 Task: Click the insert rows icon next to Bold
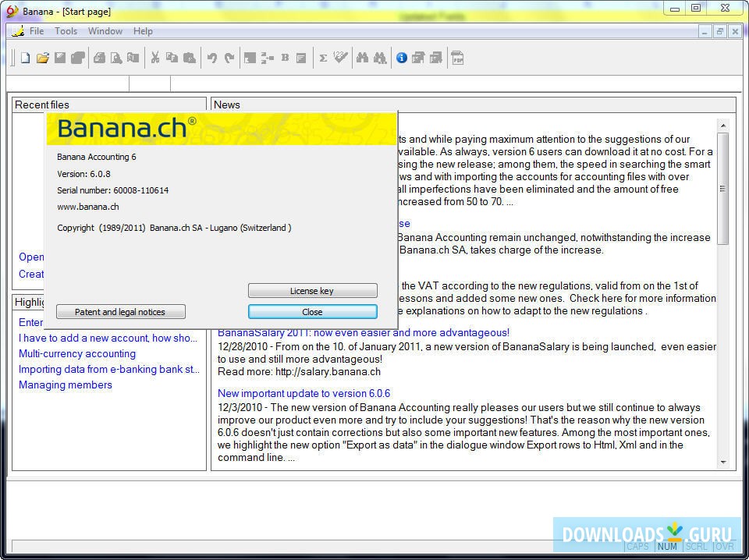[x=268, y=58]
